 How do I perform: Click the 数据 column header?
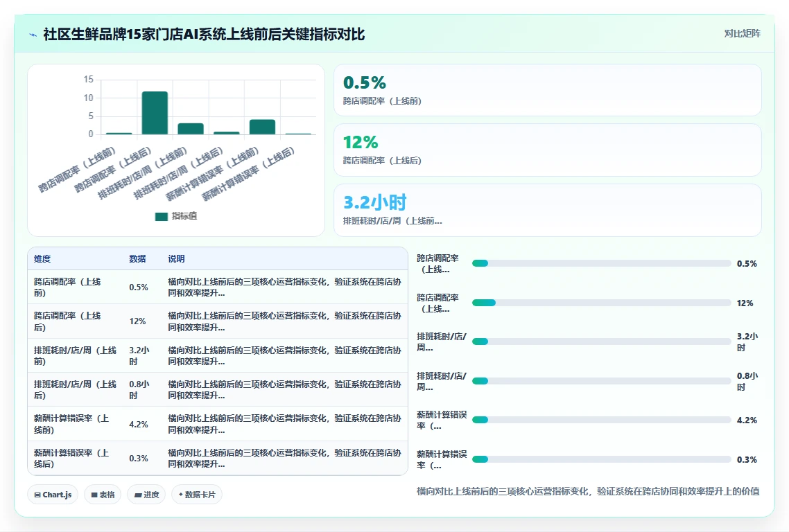click(x=137, y=259)
